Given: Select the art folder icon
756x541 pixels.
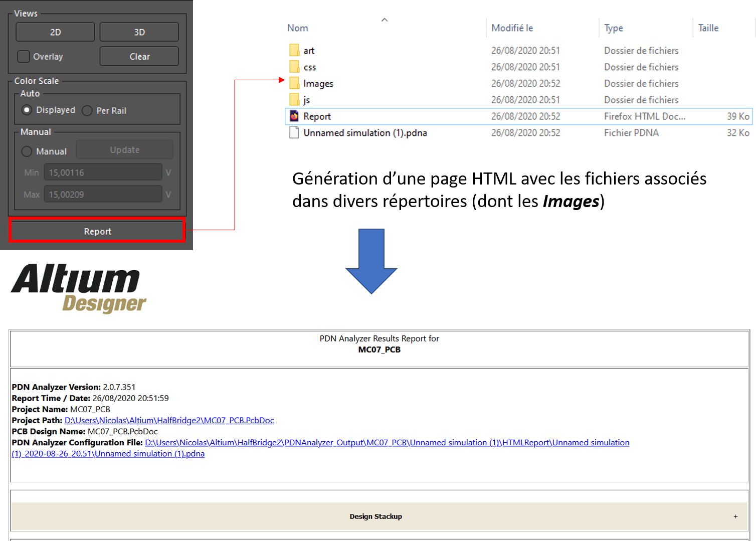Looking at the screenshot, I should [294, 50].
